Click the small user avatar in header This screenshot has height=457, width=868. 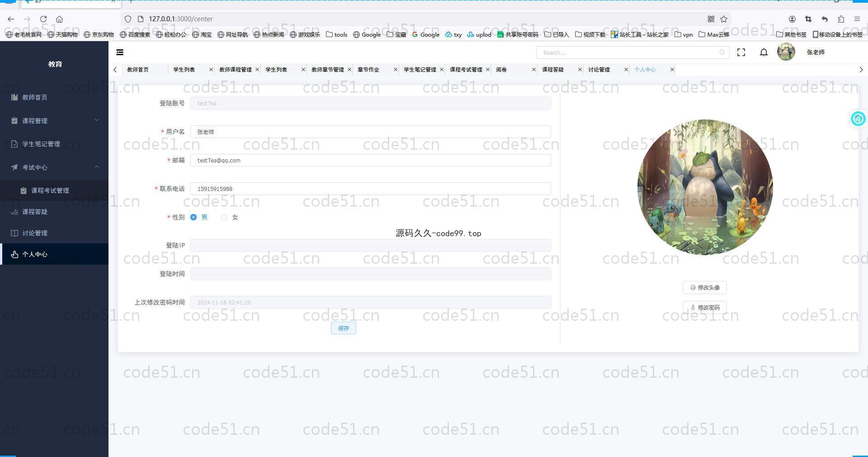(x=786, y=52)
